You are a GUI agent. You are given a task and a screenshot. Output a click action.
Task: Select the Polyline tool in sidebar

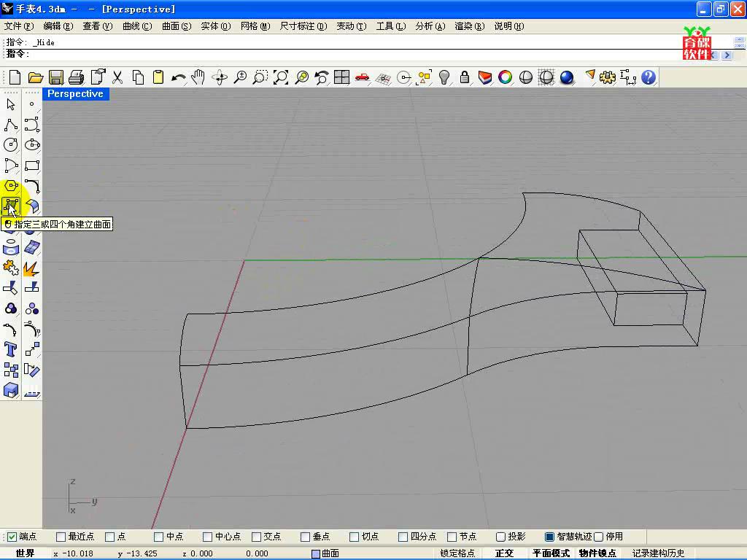click(x=10, y=125)
